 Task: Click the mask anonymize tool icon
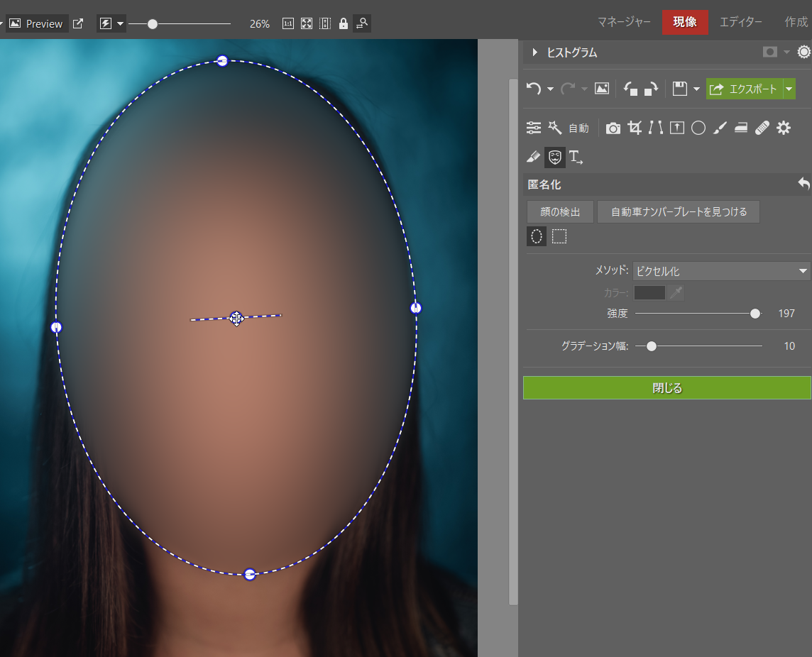click(x=554, y=157)
